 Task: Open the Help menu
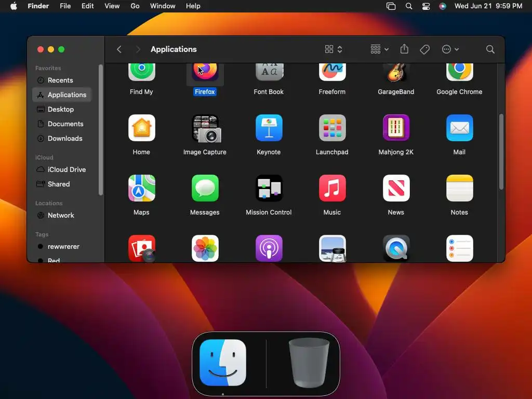(193, 6)
